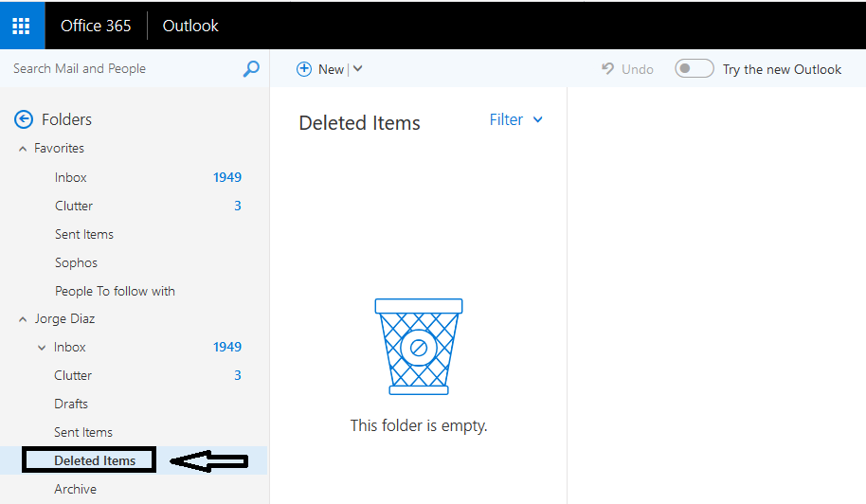
Task: Click the Outlook title in header
Action: click(x=190, y=26)
